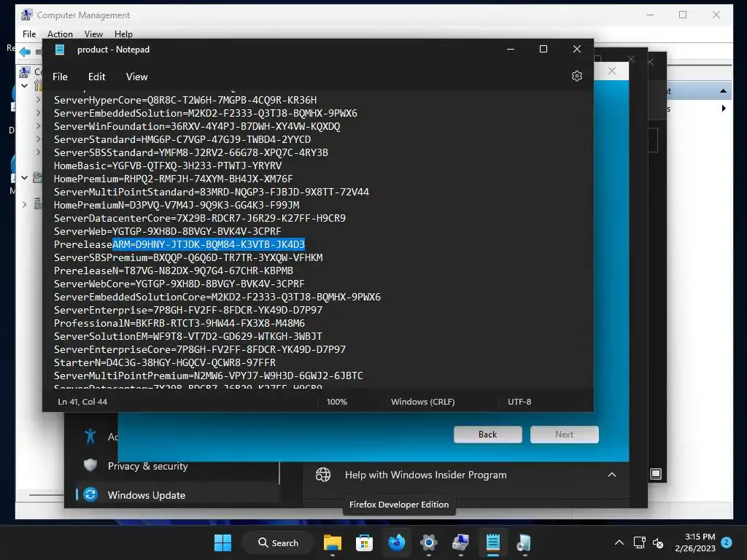Screen dimensions: 747x560
Task: Open Computer Management File menu
Action: point(29,34)
